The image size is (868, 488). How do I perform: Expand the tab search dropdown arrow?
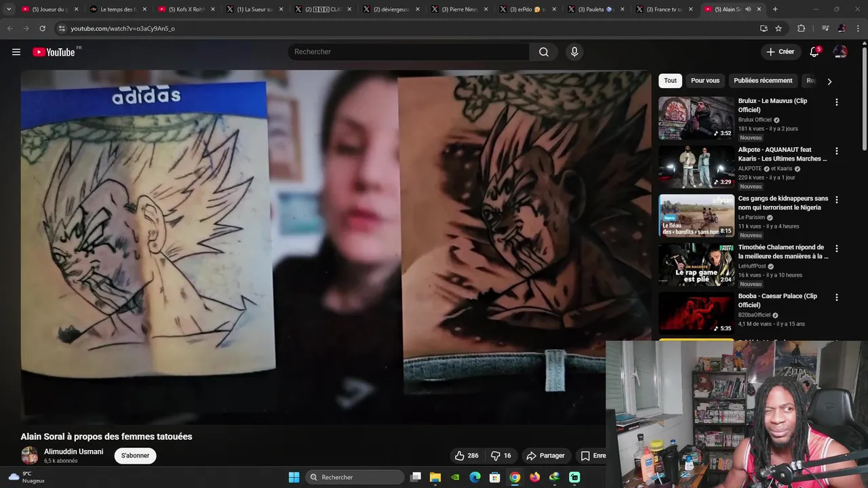9,9
